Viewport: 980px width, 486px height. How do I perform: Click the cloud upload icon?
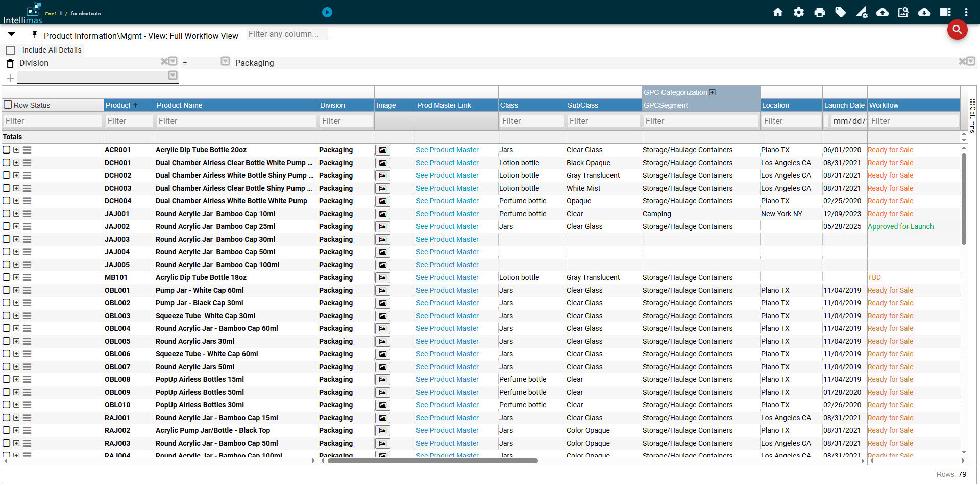point(882,12)
